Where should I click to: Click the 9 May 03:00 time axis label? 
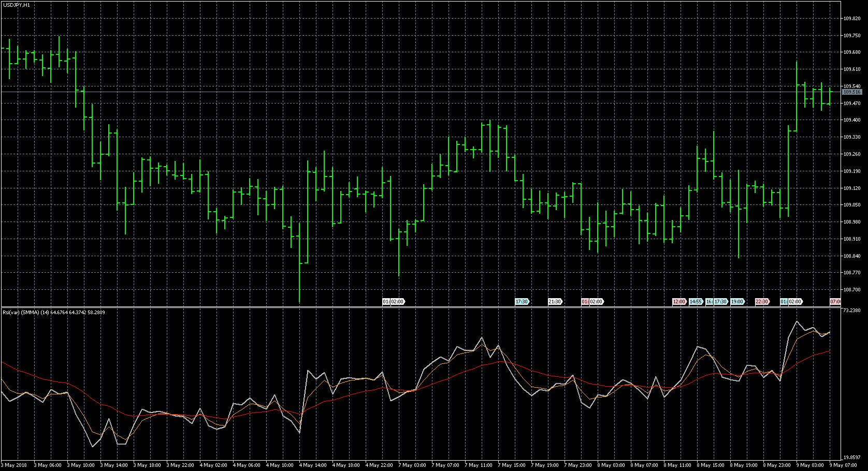pyautogui.click(x=810, y=465)
